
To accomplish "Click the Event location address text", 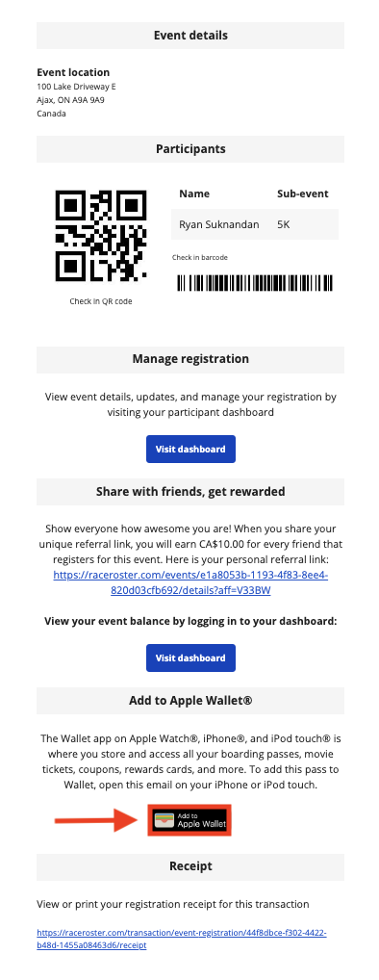I will click(x=76, y=100).
